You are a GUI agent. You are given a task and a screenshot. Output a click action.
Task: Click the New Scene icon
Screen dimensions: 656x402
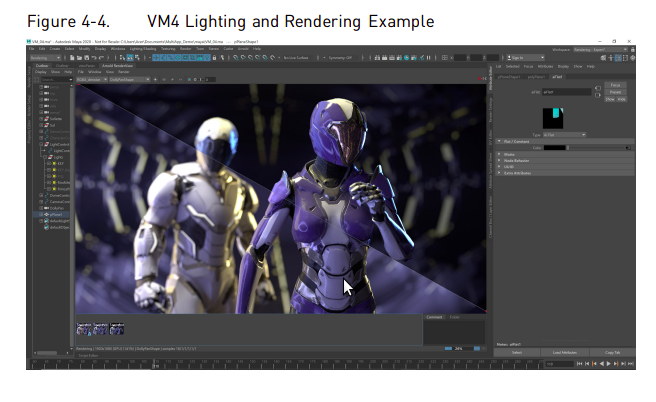72,58
